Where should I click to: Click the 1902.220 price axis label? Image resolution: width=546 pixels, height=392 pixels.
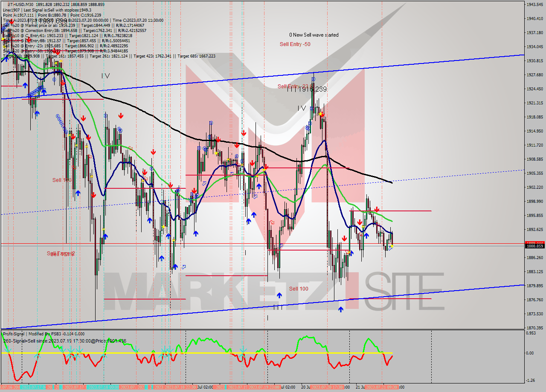click(x=534, y=187)
